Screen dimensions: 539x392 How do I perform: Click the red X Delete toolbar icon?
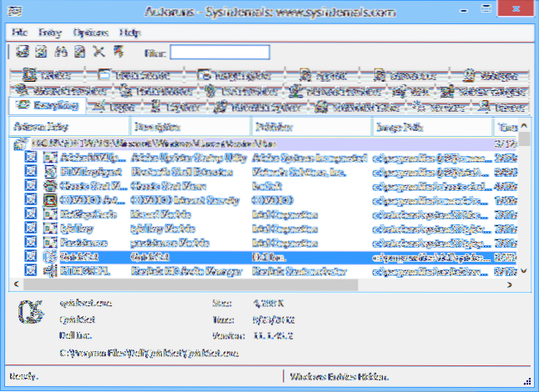coord(98,53)
